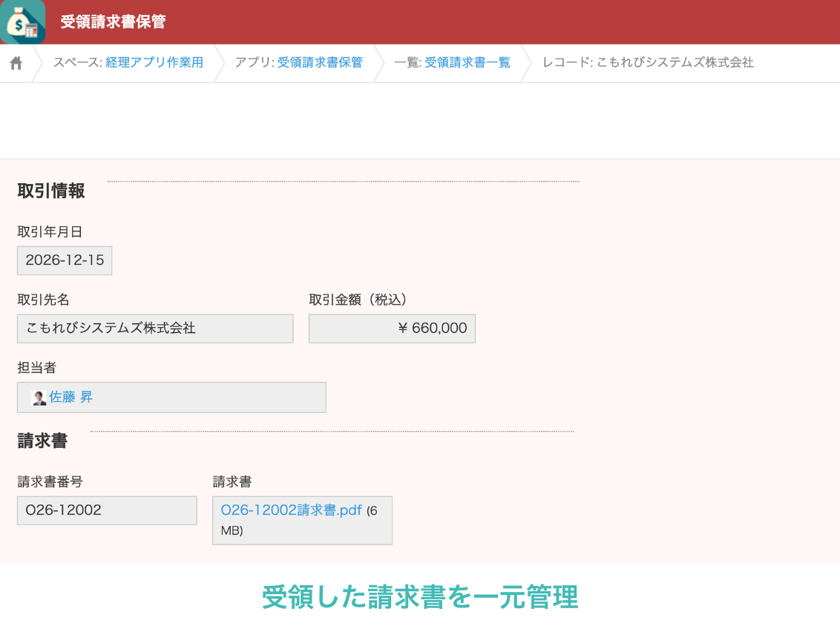Click the 取引年月日 label
This screenshot has width=840, height=626.
click(50, 232)
